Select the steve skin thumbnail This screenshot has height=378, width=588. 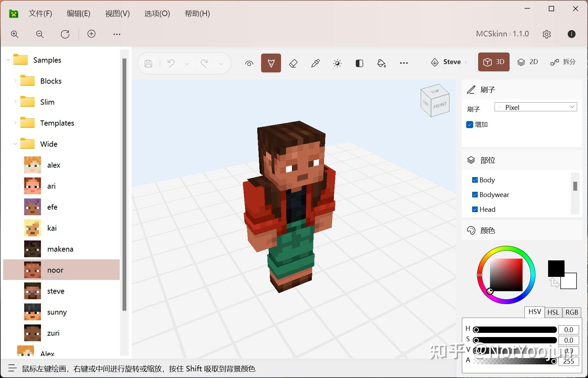point(32,290)
